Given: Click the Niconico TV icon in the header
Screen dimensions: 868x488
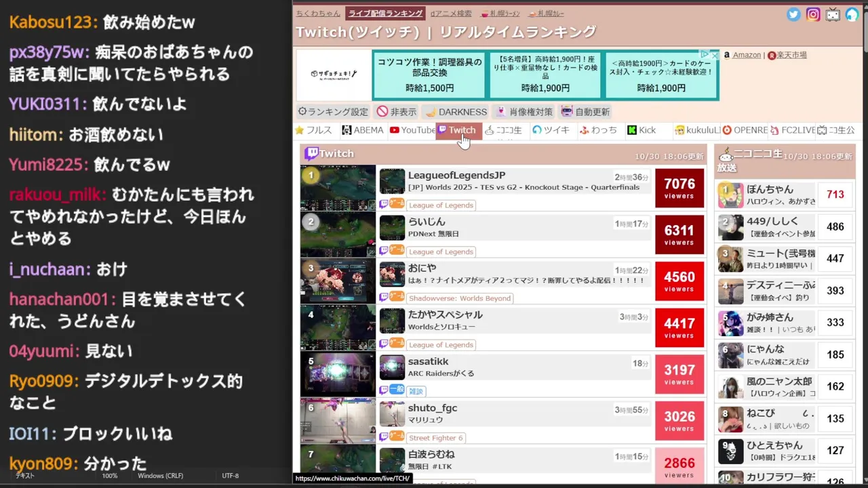Looking at the screenshot, I should click(833, 14).
